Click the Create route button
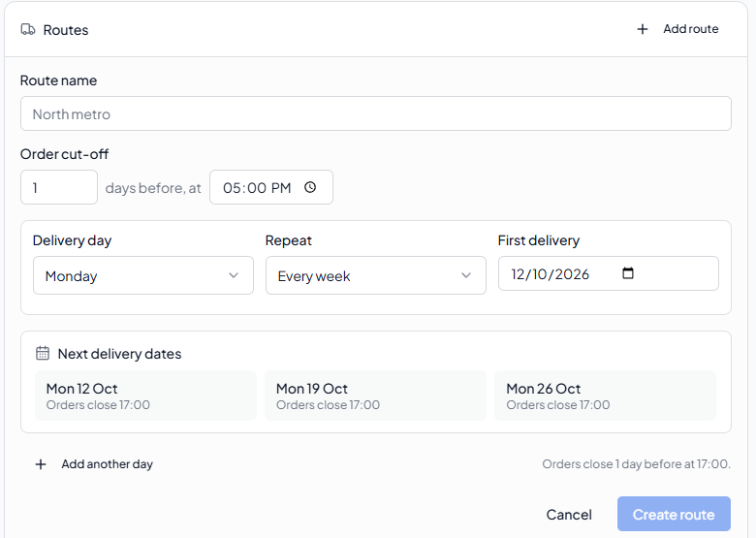 [x=674, y=515]
